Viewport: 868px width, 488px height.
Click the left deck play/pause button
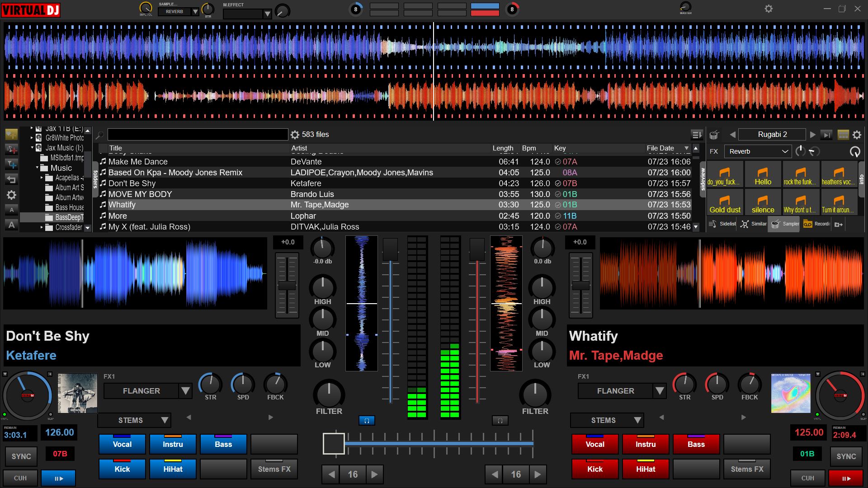[58, 478]
